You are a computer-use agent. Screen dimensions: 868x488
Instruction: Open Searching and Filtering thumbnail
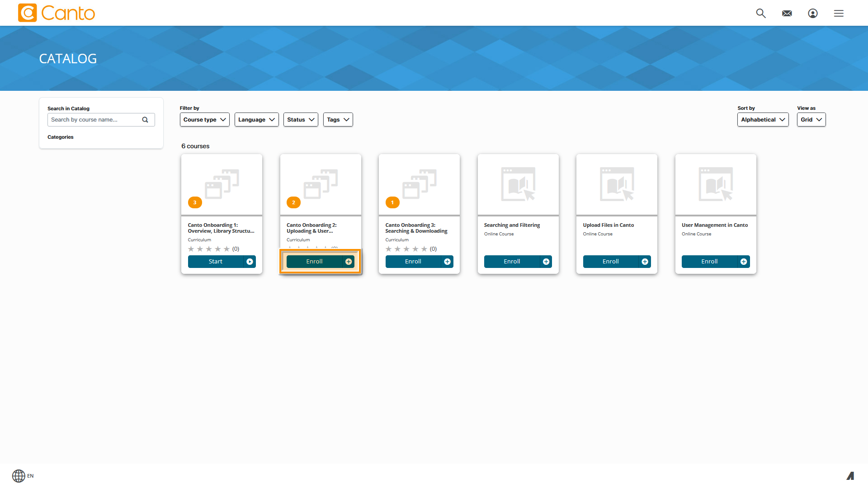click(518, 184)
